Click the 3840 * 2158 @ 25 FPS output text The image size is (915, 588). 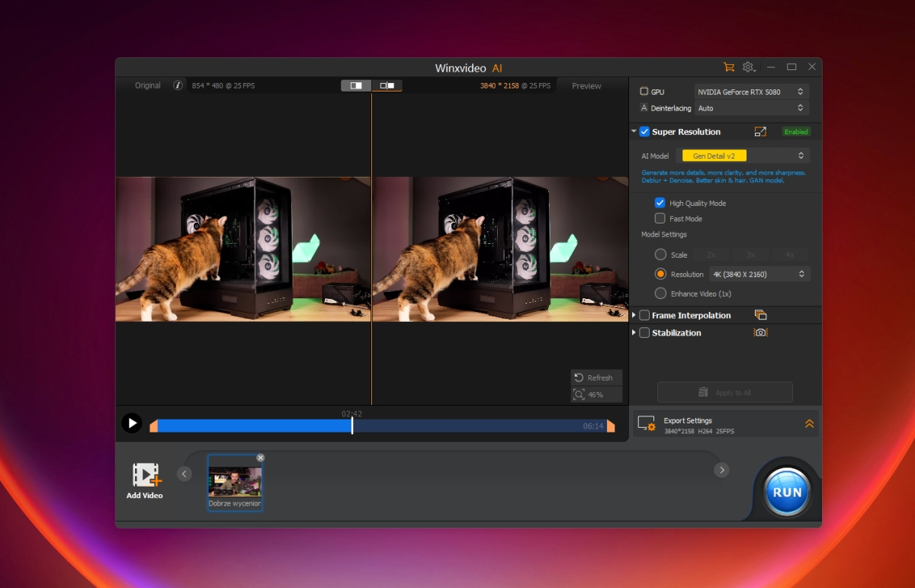[515, 86]
